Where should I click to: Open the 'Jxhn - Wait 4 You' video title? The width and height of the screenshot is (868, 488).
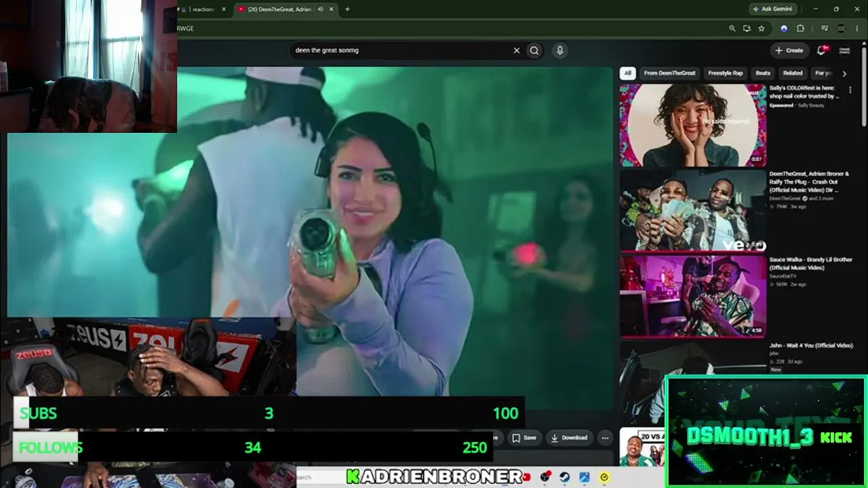click(x=810, y=346)
